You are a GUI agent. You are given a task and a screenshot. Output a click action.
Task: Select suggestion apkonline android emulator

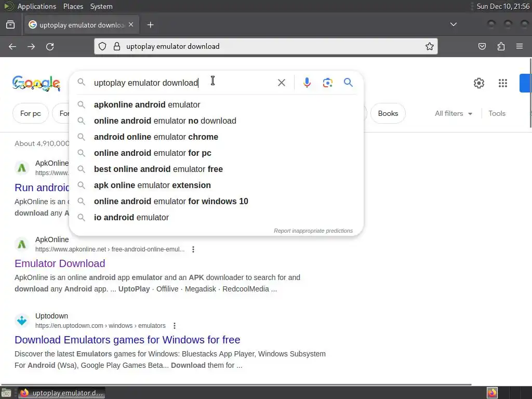coord(217,104)
